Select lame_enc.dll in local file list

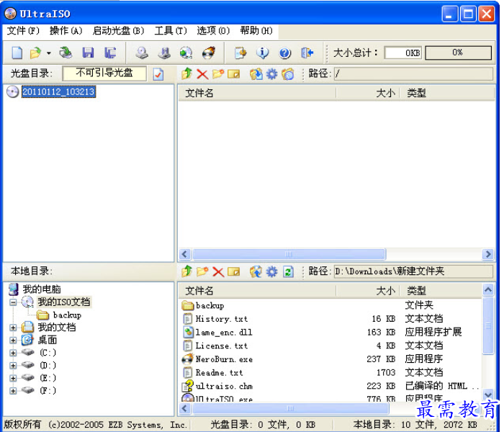[x=224, y=333]
